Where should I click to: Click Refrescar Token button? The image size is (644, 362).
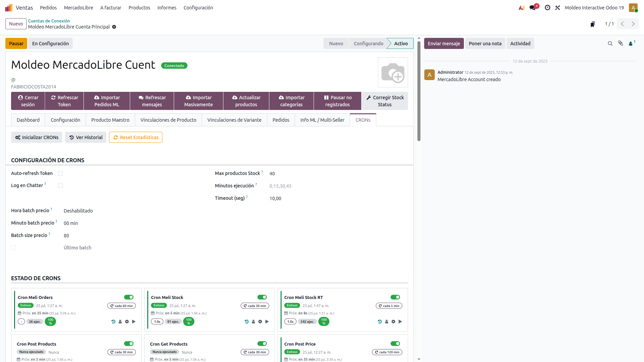pyautogui.click(x=64, y=101)
